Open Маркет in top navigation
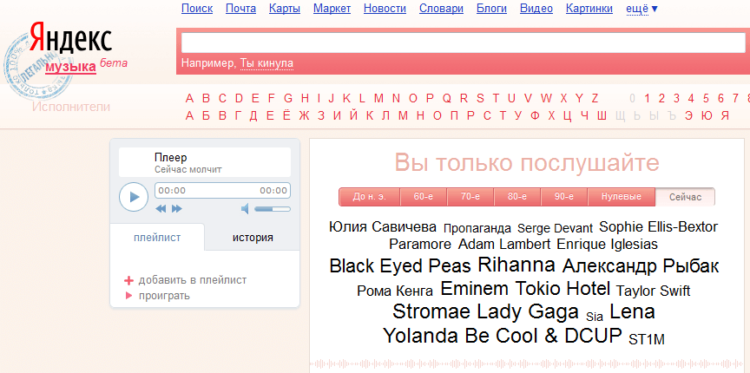Screen dimensions: 750x373 pos(332,9)
